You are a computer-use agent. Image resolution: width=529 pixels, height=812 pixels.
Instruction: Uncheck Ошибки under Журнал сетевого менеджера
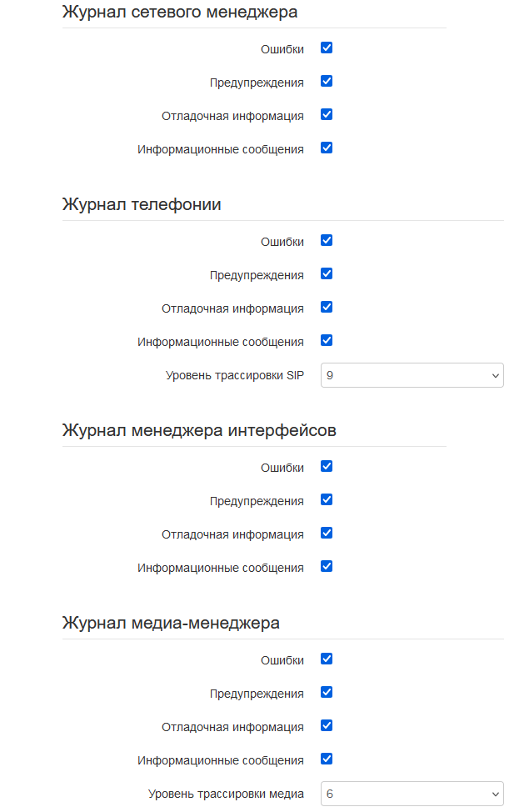tap(327, 48)
